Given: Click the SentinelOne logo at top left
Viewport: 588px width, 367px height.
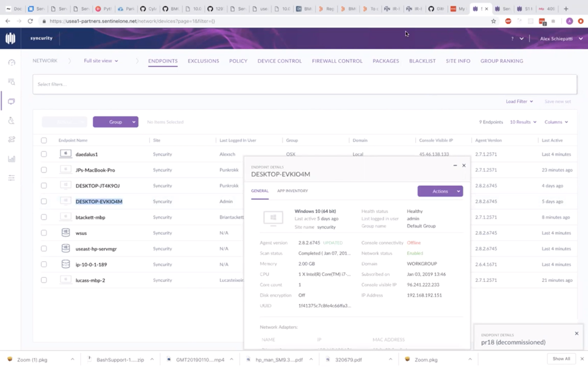Looking at the screenshot, I should [x=11, y=39].
